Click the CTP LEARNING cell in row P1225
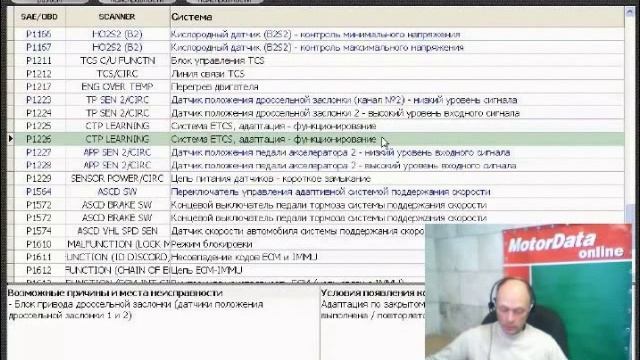 [118, 126]
